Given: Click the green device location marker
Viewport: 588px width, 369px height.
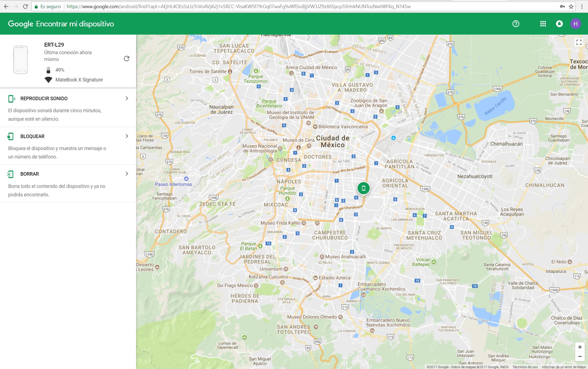Looking at the screenshot, I should pos(363,188).
